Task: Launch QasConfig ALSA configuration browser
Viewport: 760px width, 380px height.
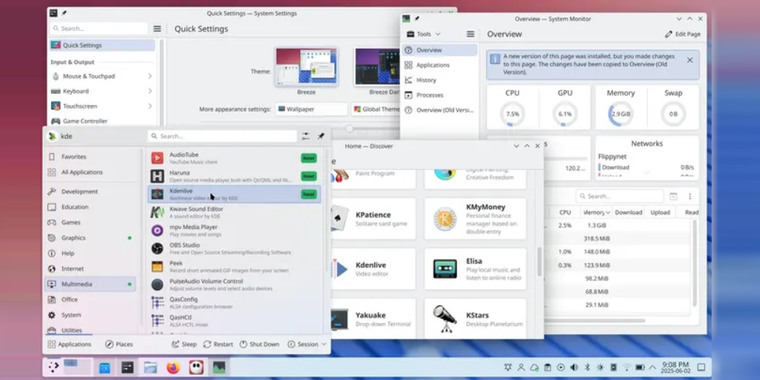Action: pyautogui.click(x=234, y=303)
